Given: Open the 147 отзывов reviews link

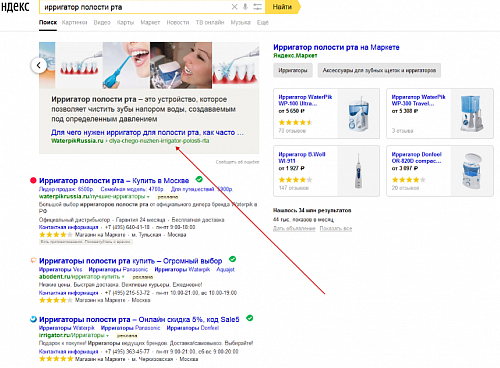Looking at the screenshot, I should 293,188.
